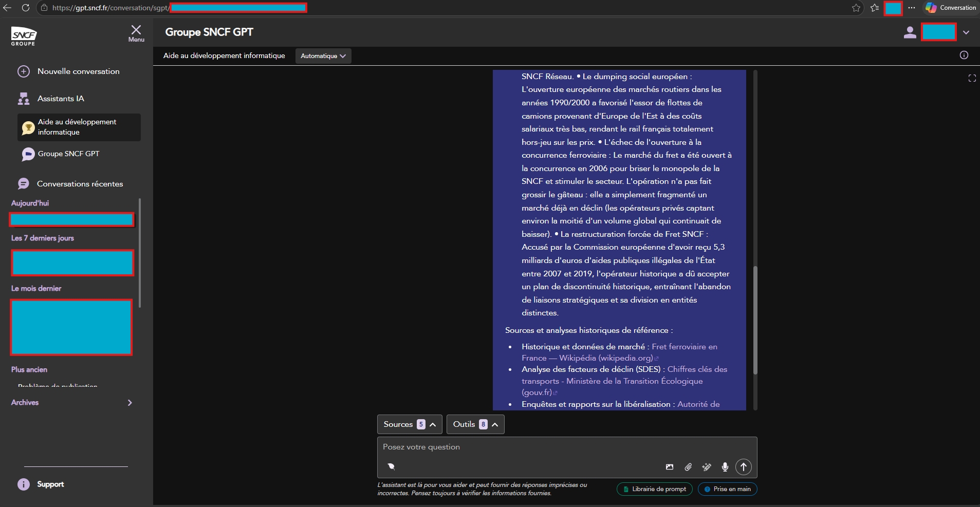980x507 pixels.
Task: Click the site lock icon in address bar
Action: [44, 8]
